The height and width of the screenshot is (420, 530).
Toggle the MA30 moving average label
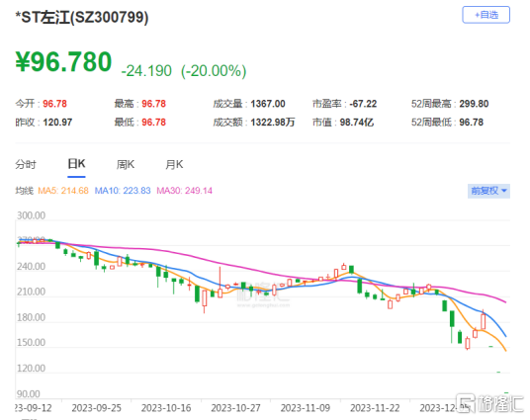(x=184, y=191)
